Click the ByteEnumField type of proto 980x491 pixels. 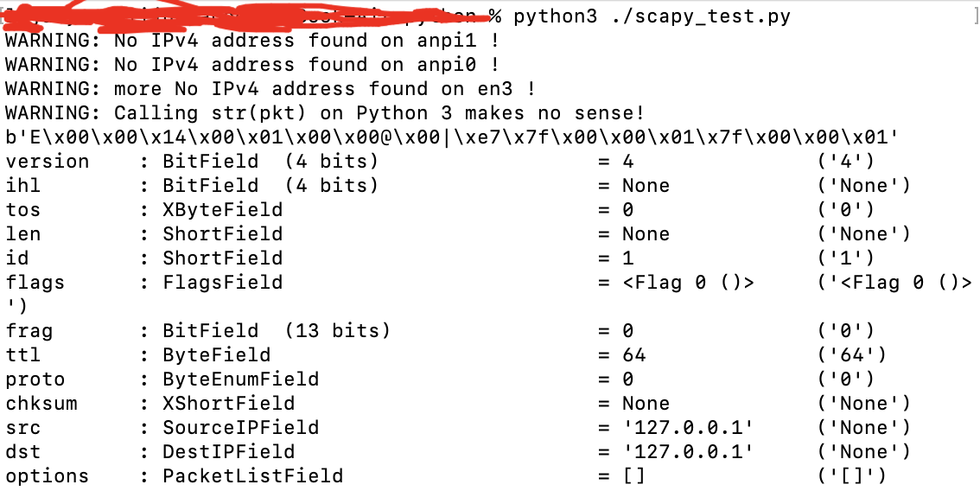240,379
